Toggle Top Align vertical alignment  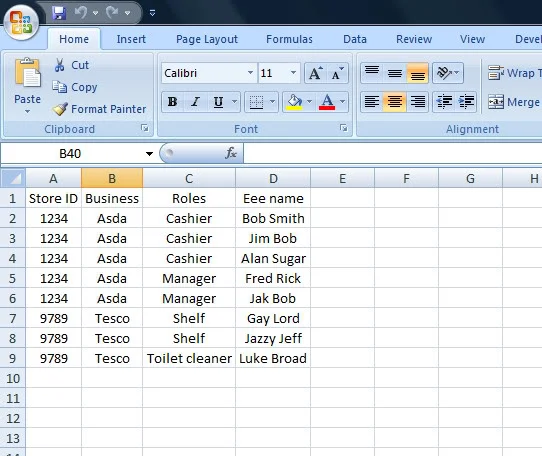pyautogui.click(x=372, y=73)
